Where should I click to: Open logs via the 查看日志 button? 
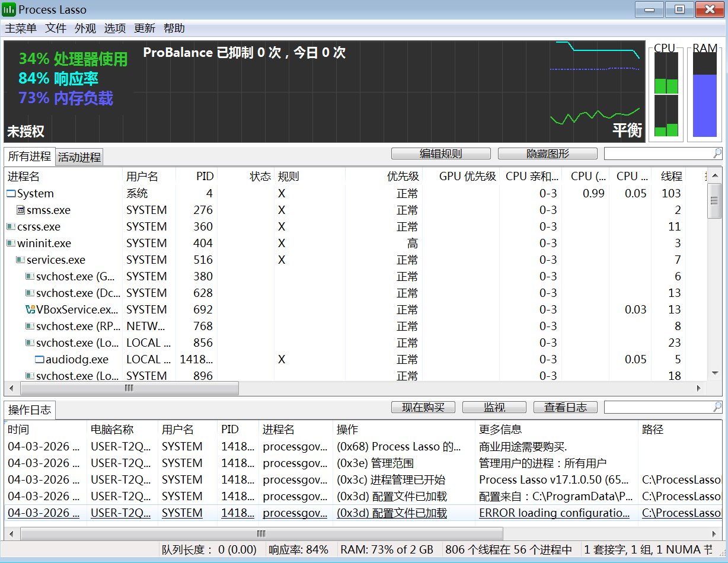pyautogui.click(x=564, y=407)
